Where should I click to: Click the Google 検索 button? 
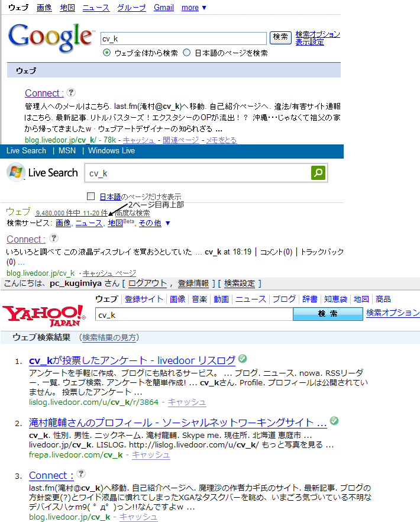pos(280,37)
